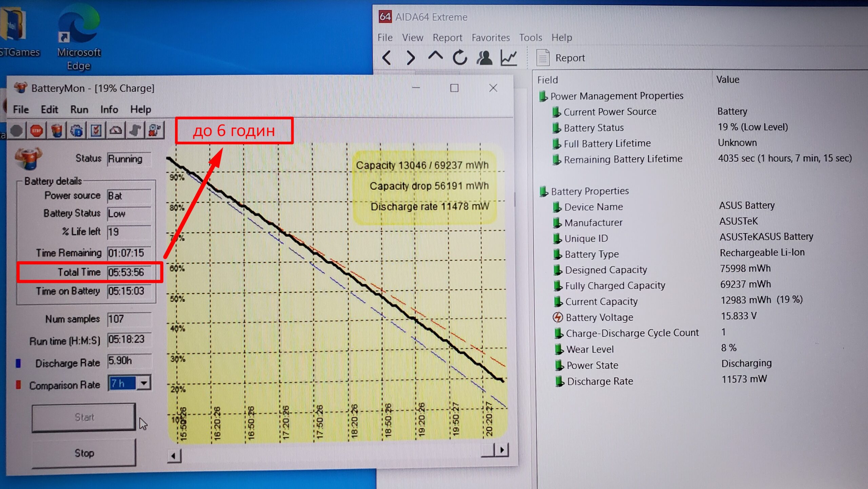Go back with AIDA64 left arrow
Screen dimensions: 868x489
[387, 58]
